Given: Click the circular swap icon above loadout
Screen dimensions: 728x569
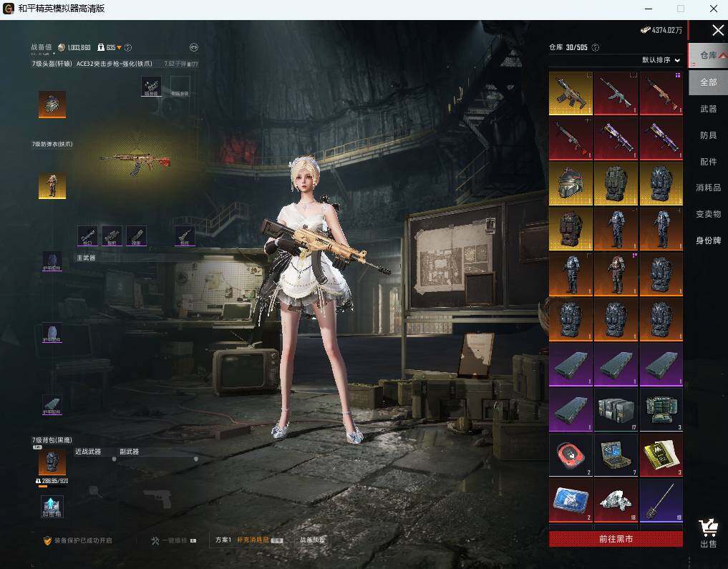Looking at the screenshot, I should pos(194,47).
